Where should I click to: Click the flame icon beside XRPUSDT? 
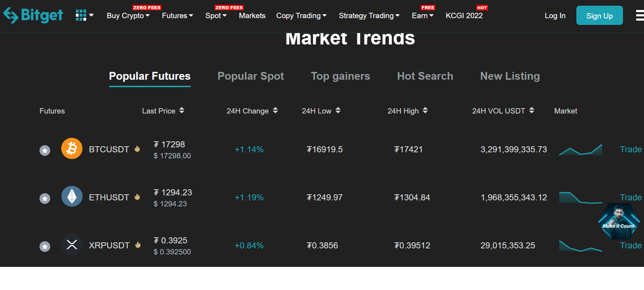pyautogui.click(x=138, y=245)
